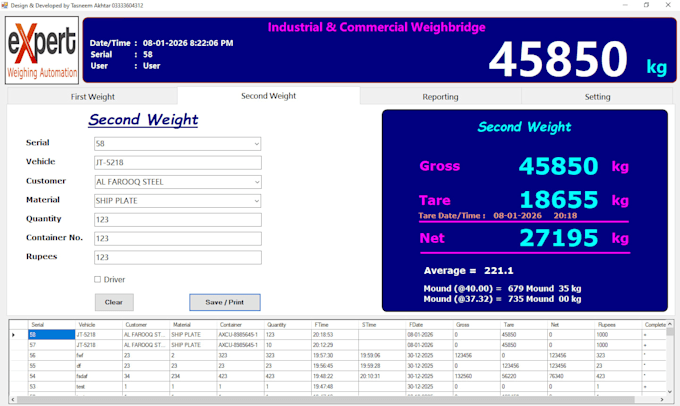Click grid vertical scrollbar down arrow
The width and height of the screenshot is (680, 406).
670,392
